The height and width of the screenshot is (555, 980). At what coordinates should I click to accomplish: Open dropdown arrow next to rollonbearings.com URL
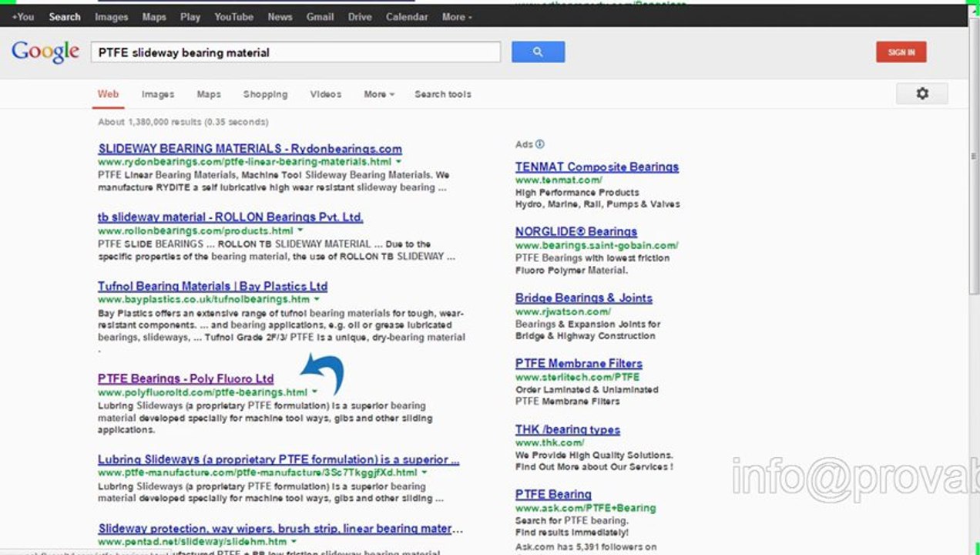(x=300, y=230)
